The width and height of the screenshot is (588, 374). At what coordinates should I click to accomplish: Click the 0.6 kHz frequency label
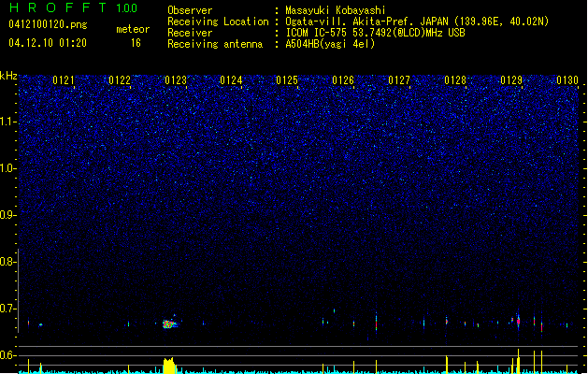point(7,355)
